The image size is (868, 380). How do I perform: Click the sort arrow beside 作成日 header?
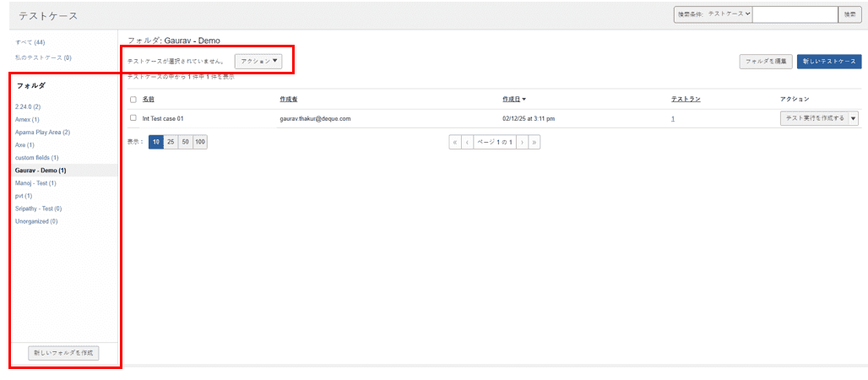coord(524,100)
